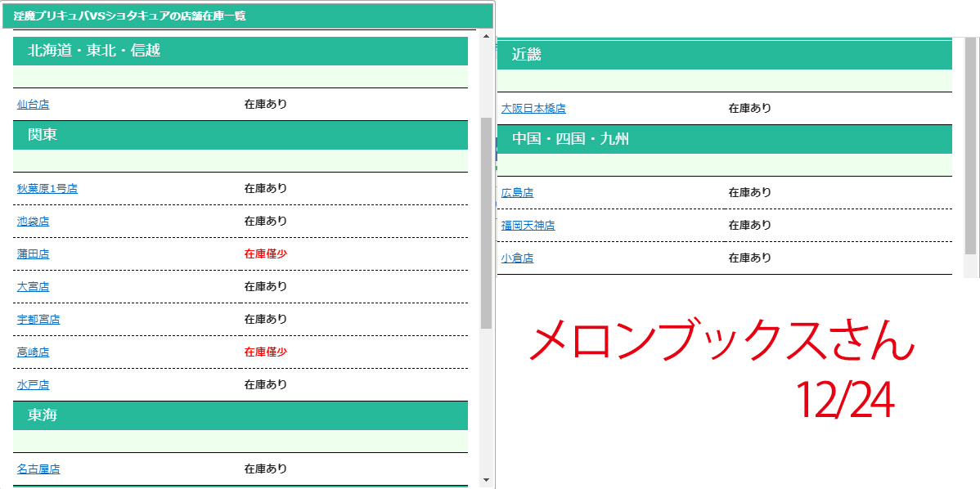Click the 在庫あり status for 小倉店
980x489 pixels.
tap(750, 258)
